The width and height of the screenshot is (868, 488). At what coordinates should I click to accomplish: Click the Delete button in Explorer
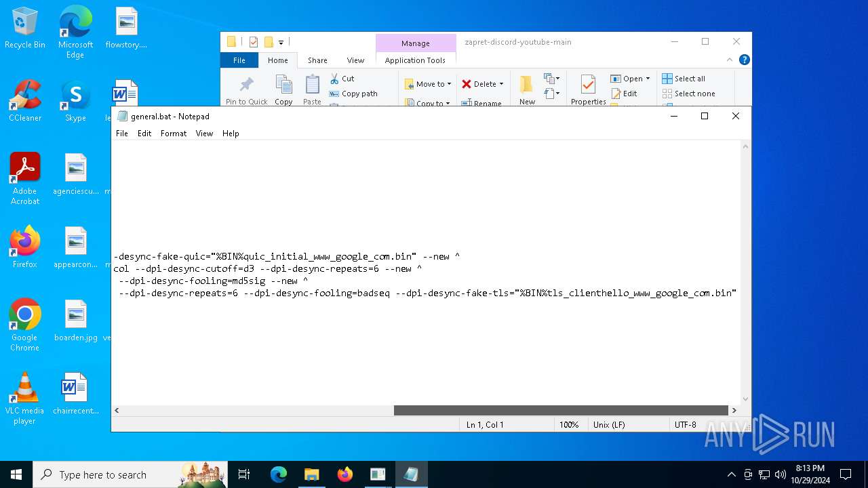point(479,84)
